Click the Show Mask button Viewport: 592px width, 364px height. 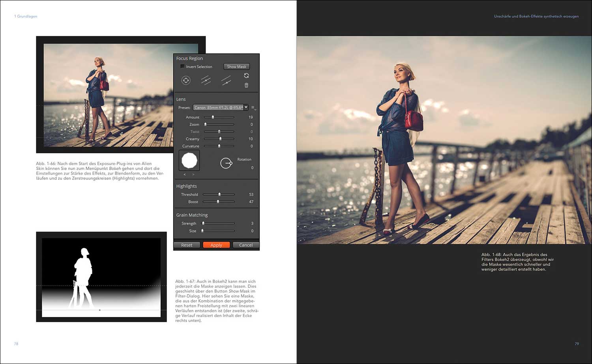[236, 67]
